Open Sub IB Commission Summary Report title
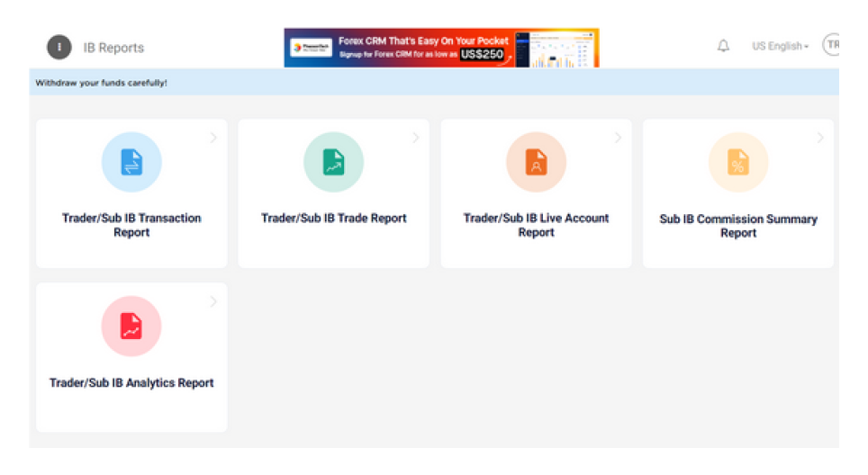This screenshot has width=868, height=475. point(738,226)
